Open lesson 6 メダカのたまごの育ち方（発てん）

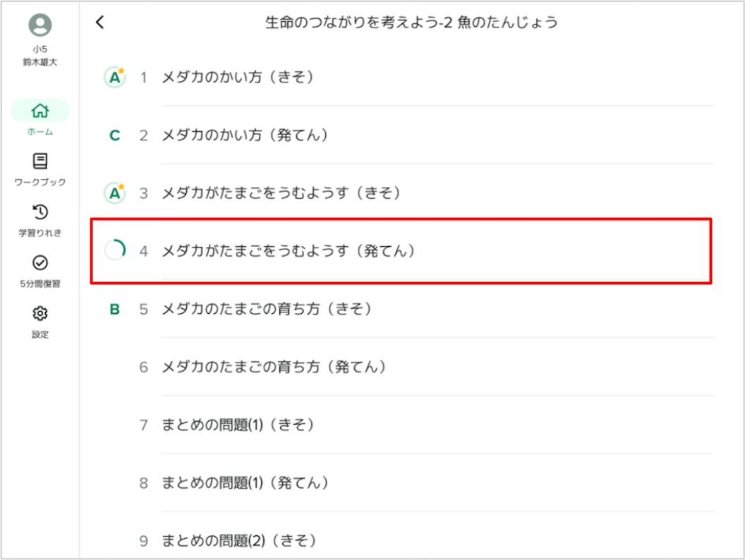(x=274, y=367)
